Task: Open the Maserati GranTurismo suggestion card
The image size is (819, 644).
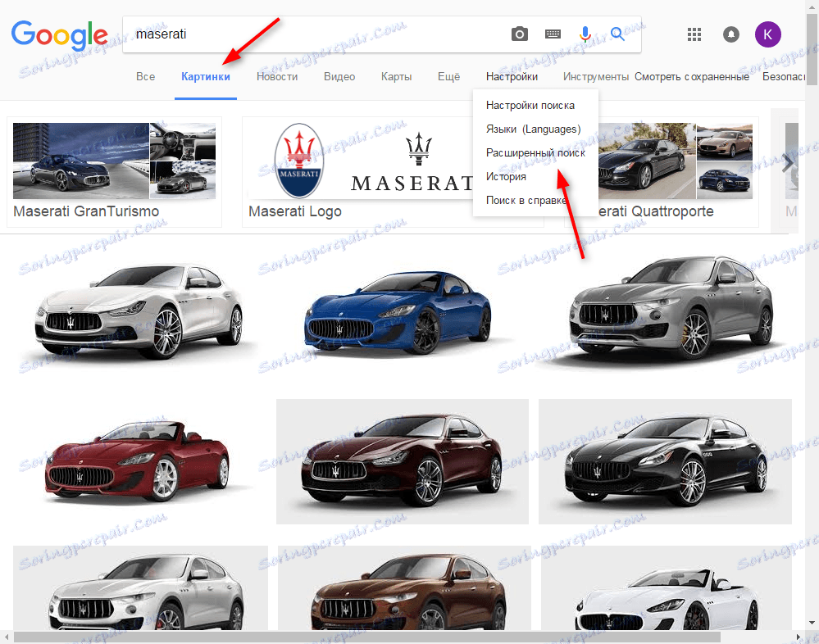Action: 115,172
